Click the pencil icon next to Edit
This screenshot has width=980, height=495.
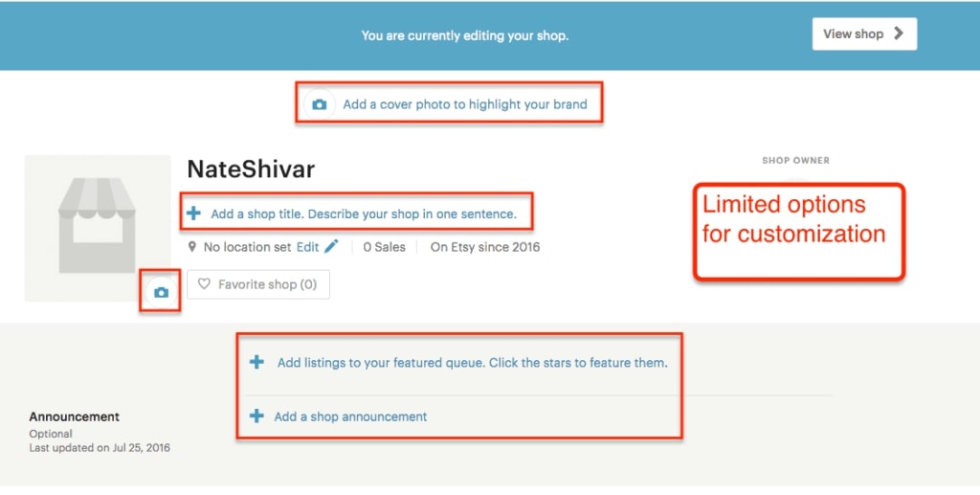[x=331, y=247]
